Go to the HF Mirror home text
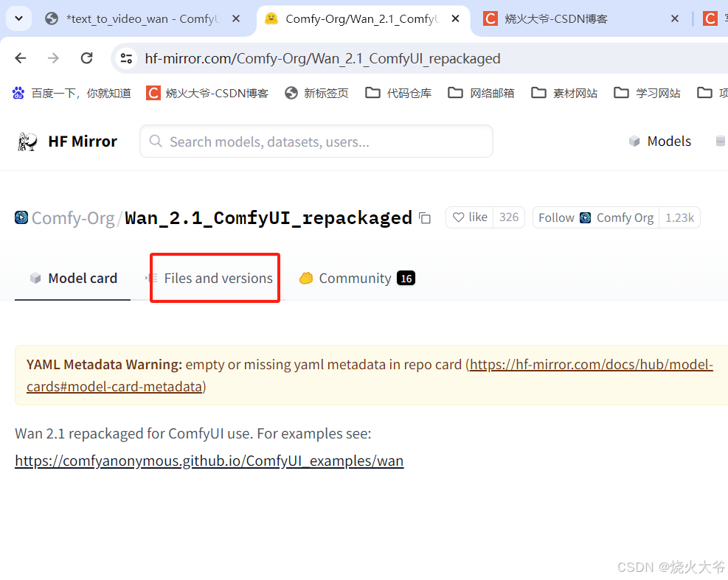 [83, 141]
